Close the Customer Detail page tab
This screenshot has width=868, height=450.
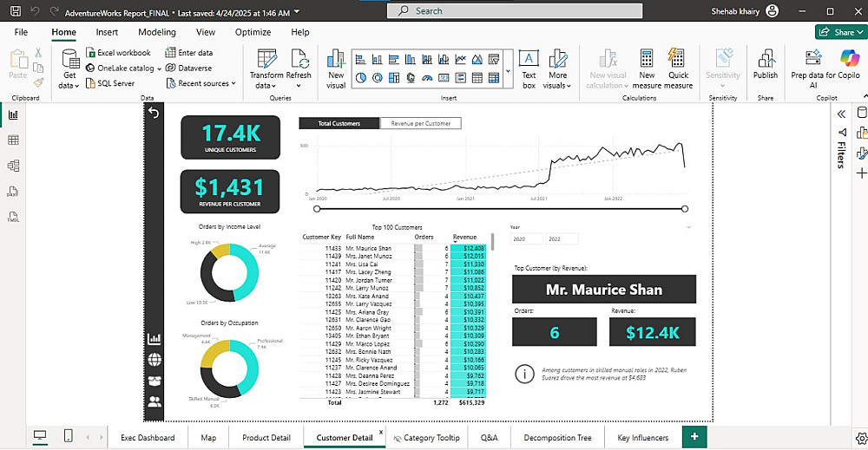(x=381, y=432)
